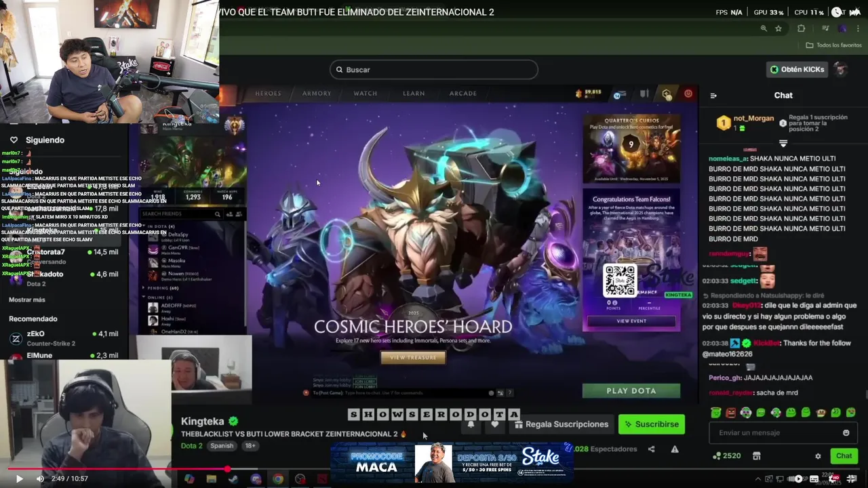
Task: Mute the video with the speaker icon
Action: click(40, 479)
